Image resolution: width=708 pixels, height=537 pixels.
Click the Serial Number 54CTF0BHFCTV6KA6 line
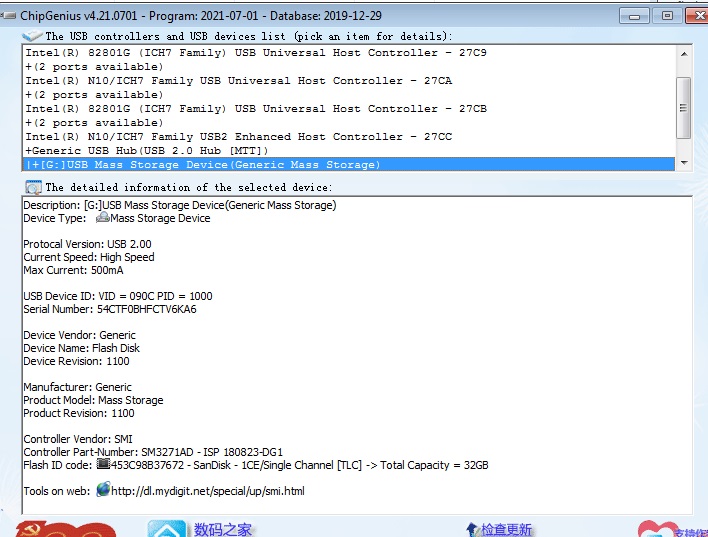click(x=110, y=309)
